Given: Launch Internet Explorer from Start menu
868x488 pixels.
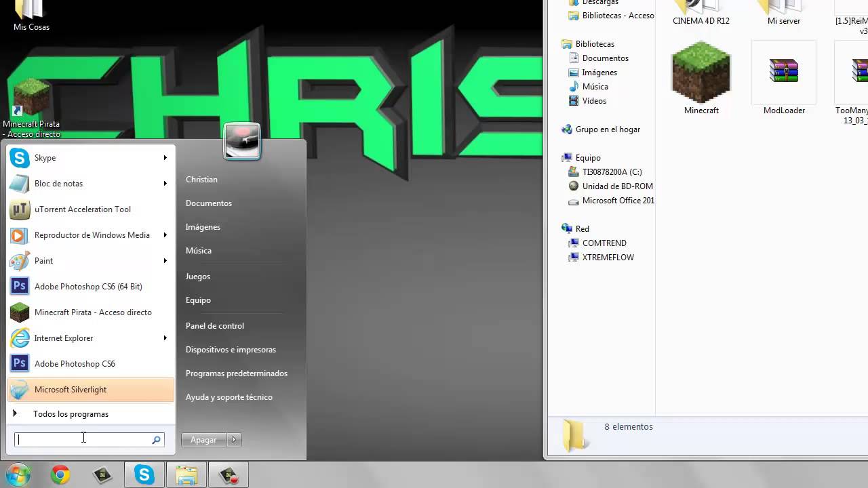Looking at the screenshot, I should [x=91, y=338].
